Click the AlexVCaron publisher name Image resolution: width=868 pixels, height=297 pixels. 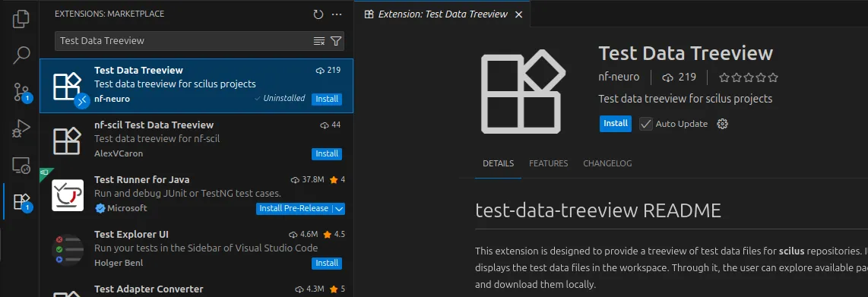[x=119, y=153]
